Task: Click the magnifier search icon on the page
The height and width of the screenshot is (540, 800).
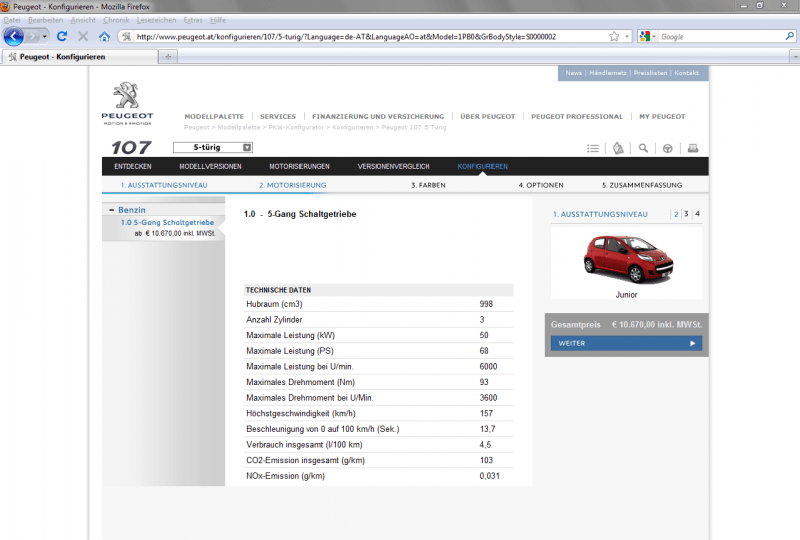Action: click(x=643, y=148)
